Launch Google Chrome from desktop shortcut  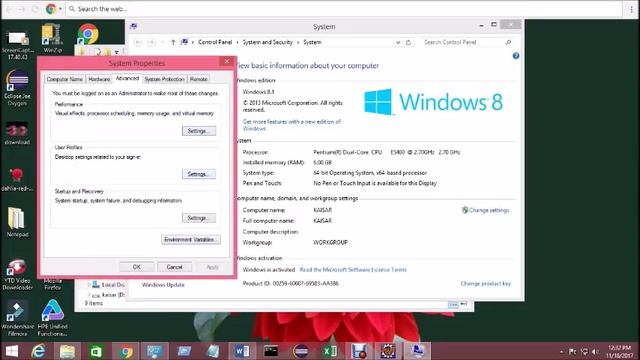point(88,34)
